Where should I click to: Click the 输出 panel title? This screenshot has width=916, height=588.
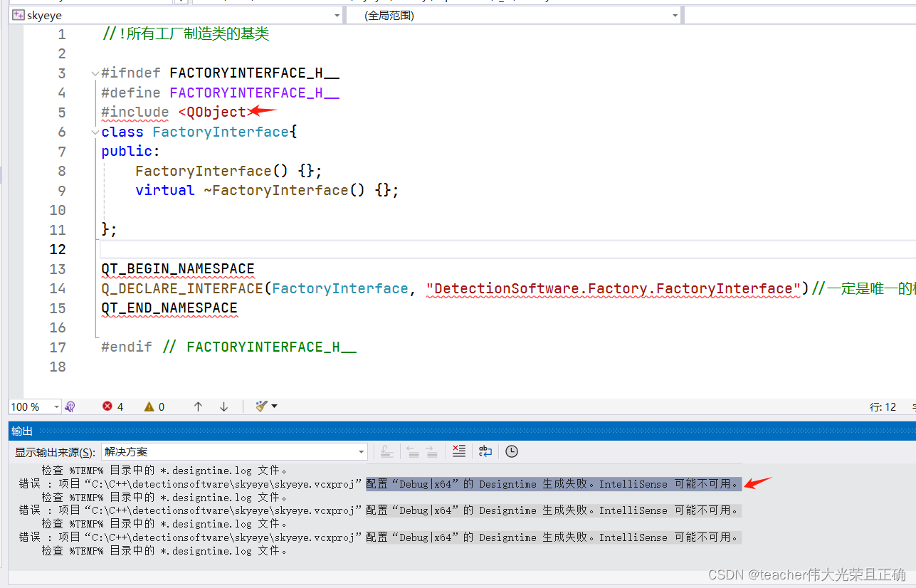[x=22, y=431]
